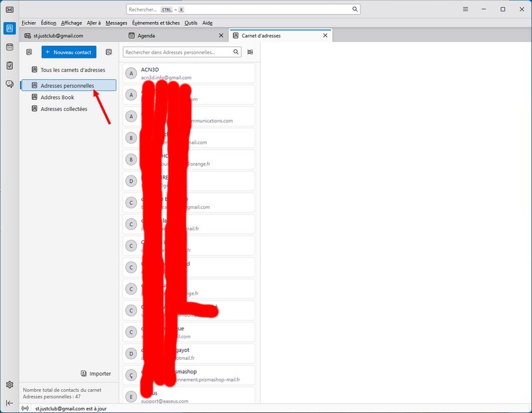Screen dimensions: 532x413
Task: Open the Évènements et tâches menu
Action: [156, 23]
